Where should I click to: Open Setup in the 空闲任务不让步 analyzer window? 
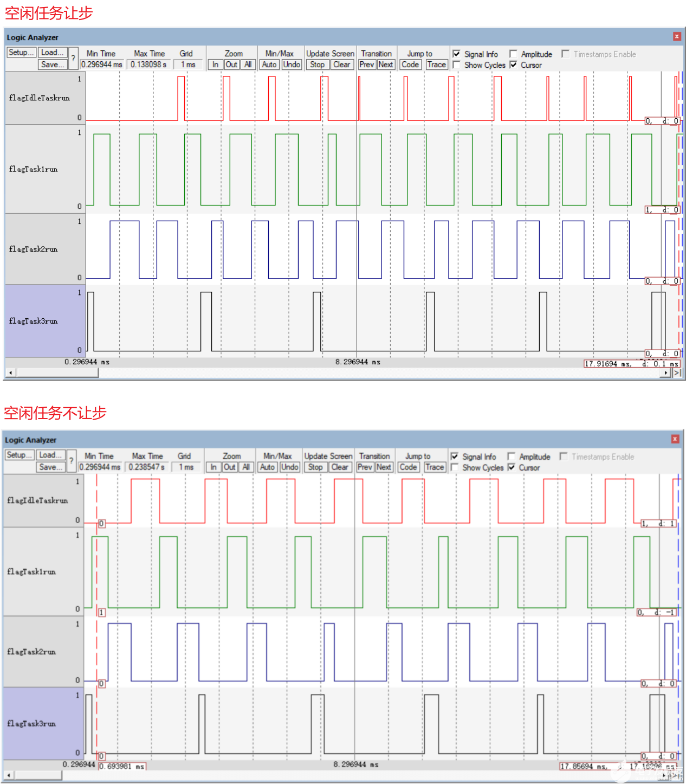pos(20,455)
